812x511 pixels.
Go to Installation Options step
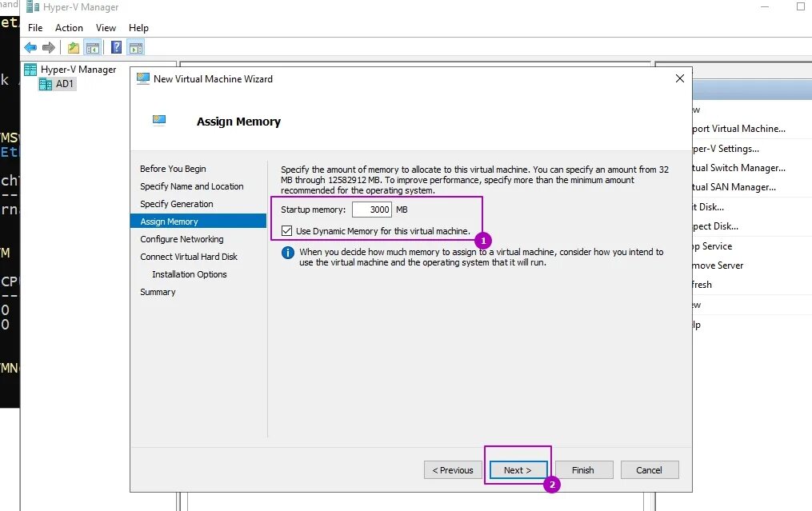(x=190, y=274)
